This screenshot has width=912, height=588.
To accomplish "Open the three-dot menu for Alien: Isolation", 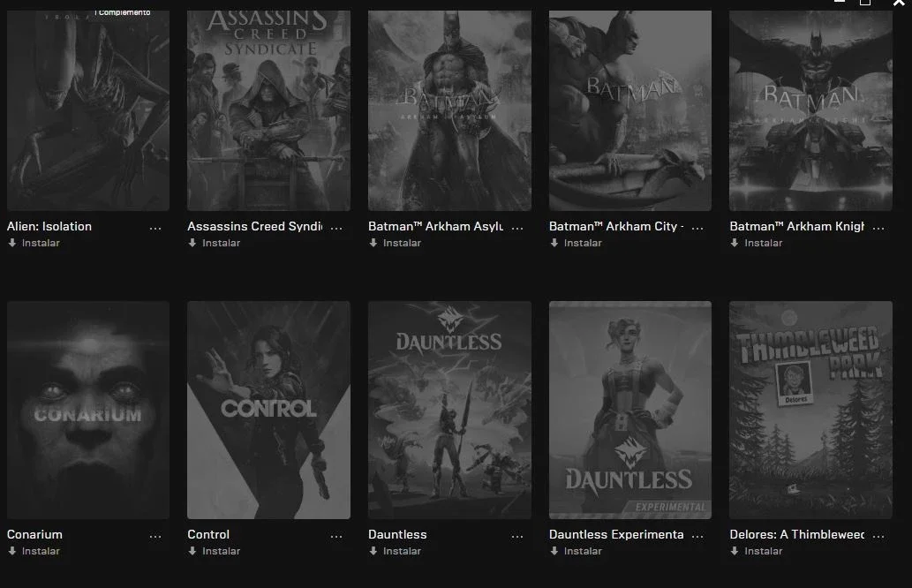I will 155,228.
